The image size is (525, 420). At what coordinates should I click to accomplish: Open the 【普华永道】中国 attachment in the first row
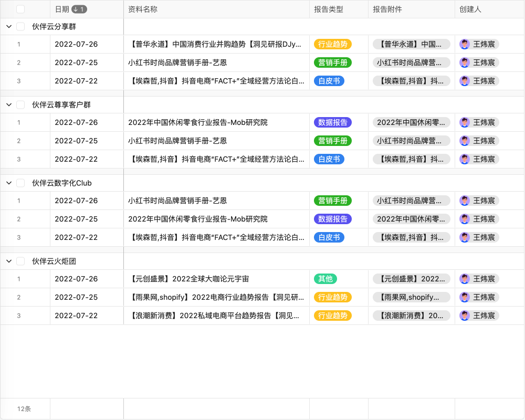click(x=411, y=44)
